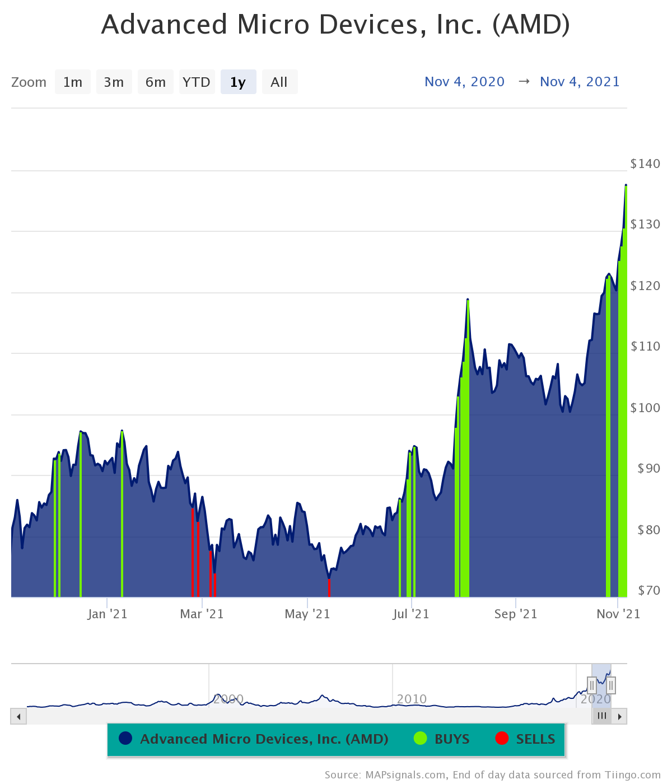The image size is (672, 784).
Task: Click the May '21 red sell bar
Action: (329, 587)
